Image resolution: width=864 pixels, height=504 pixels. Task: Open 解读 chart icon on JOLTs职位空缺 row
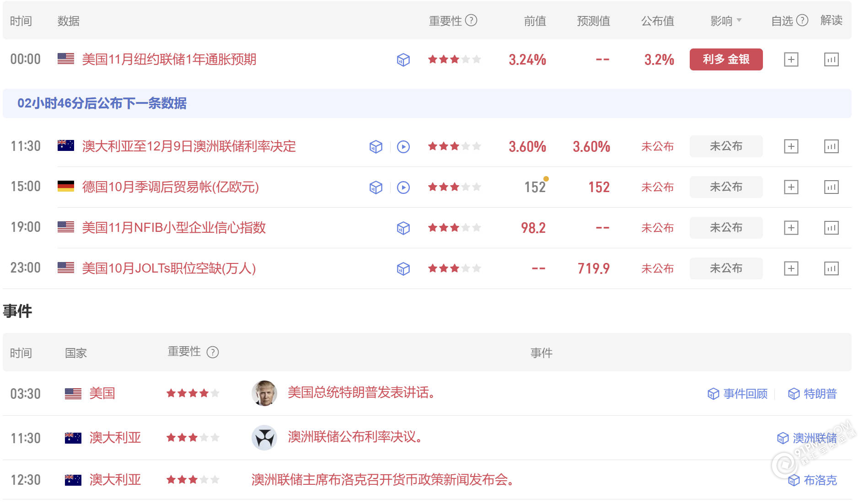pos(832,268)
